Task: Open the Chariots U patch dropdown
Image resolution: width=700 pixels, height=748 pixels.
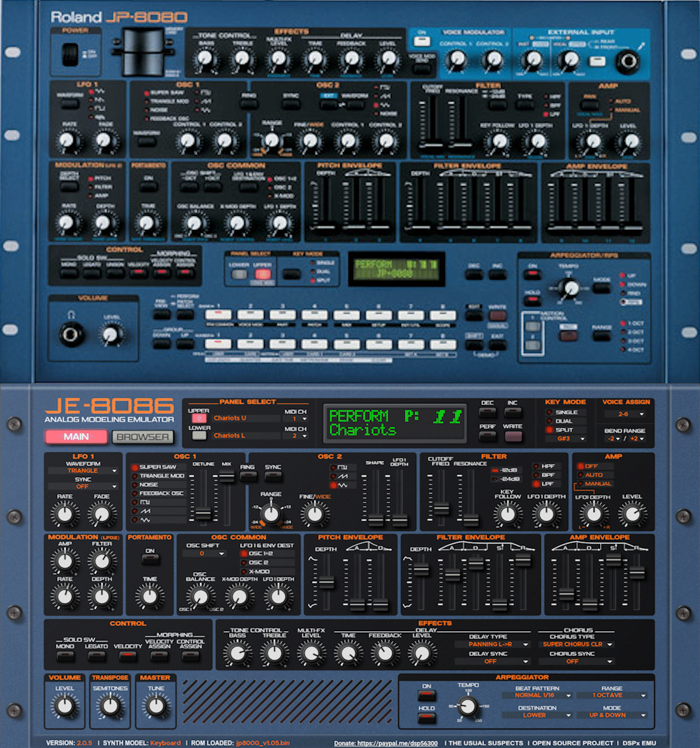Action: tap(245, 418)
